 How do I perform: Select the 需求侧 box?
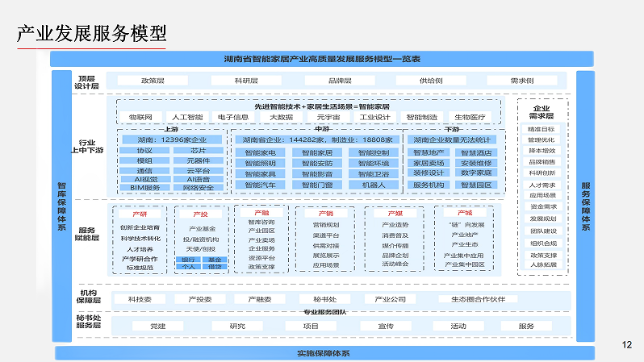click(522, 81)
